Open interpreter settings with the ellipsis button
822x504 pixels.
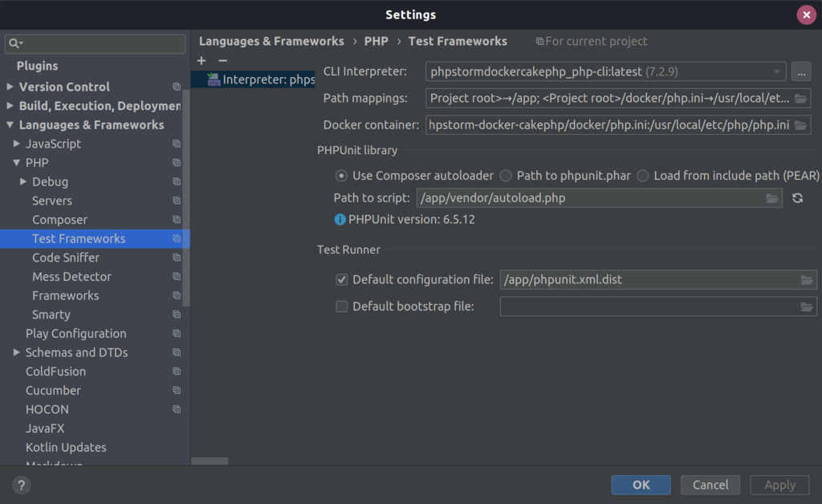click(800, 71)
